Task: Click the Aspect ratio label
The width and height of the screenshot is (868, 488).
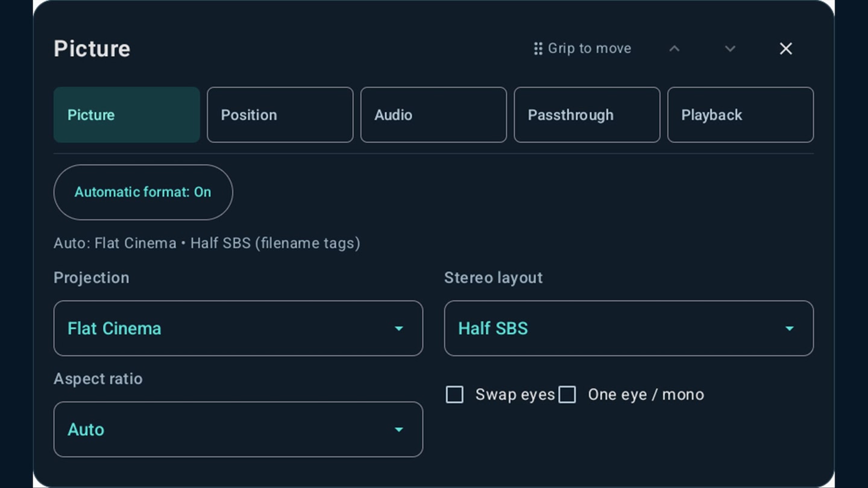Action: coord(98,379)
